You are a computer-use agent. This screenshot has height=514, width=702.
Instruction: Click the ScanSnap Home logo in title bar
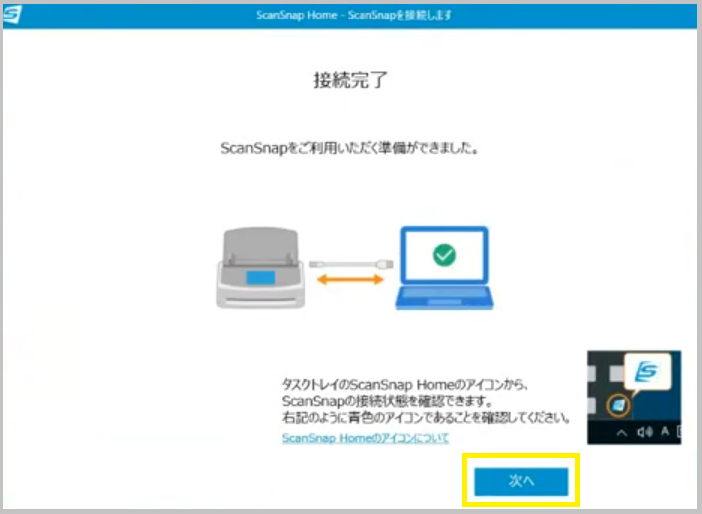pyautogui.click(x=12, y=15)
